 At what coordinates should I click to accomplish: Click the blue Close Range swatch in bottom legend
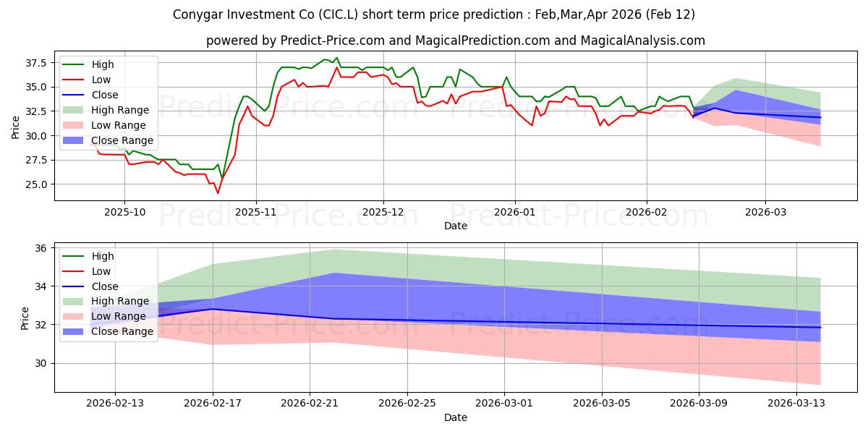point(76,331)
